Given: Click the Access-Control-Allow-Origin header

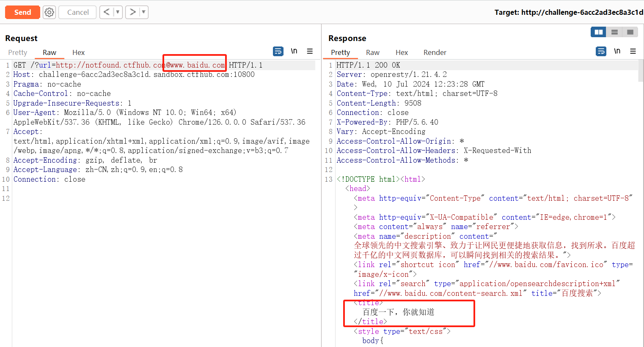Looking at the screenshot, I should pyautogui.click(x=400, y=141).
